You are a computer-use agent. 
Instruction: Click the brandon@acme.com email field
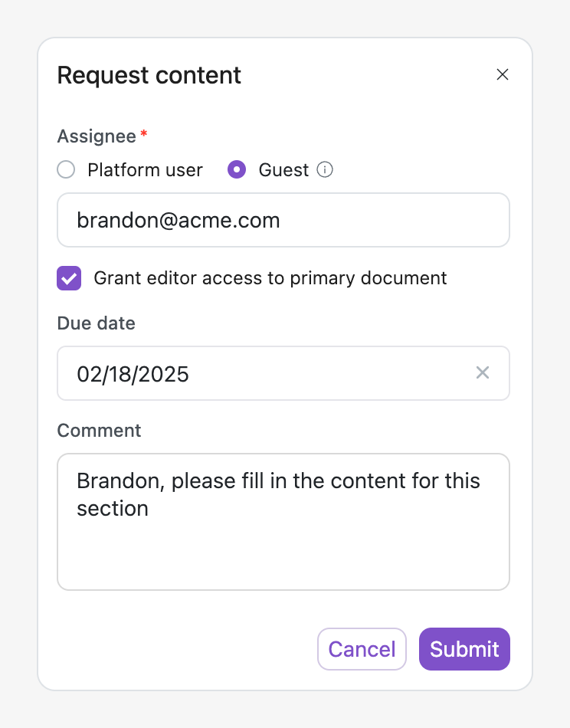283,221
